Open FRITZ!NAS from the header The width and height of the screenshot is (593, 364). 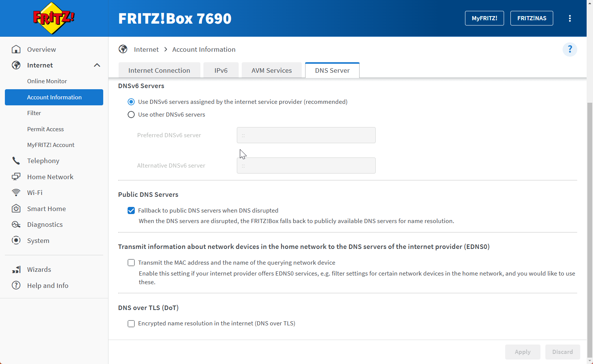click(x=531, y=18)
